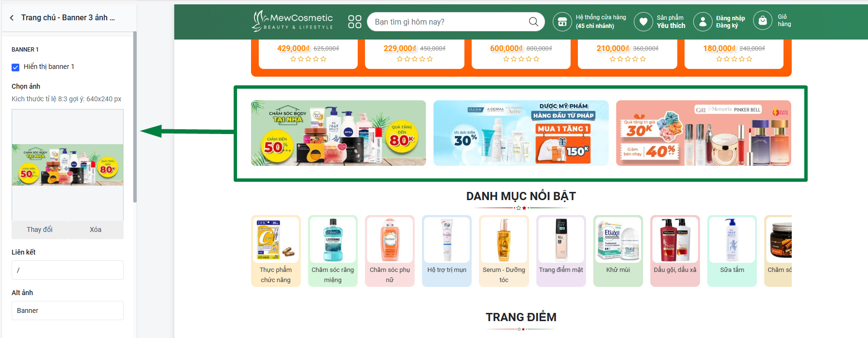
Task: Open Chăm sóc răng miệng category
Action: point(333,251)
